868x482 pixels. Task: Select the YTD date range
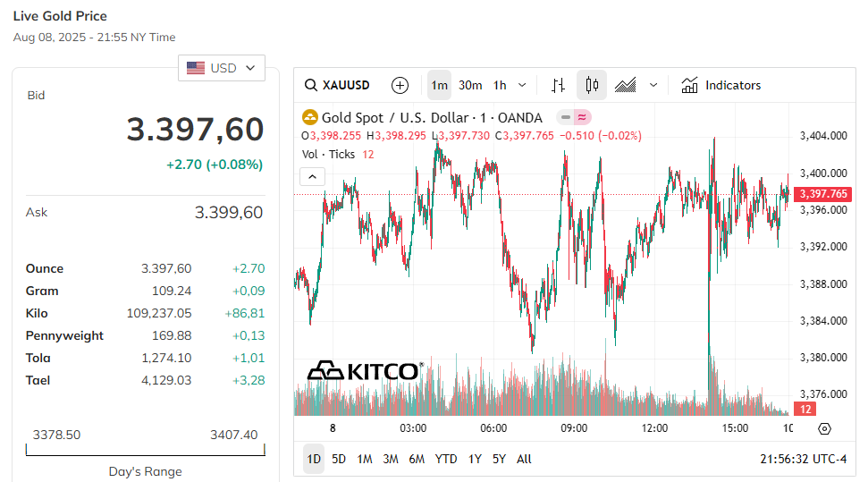point(446,460)
